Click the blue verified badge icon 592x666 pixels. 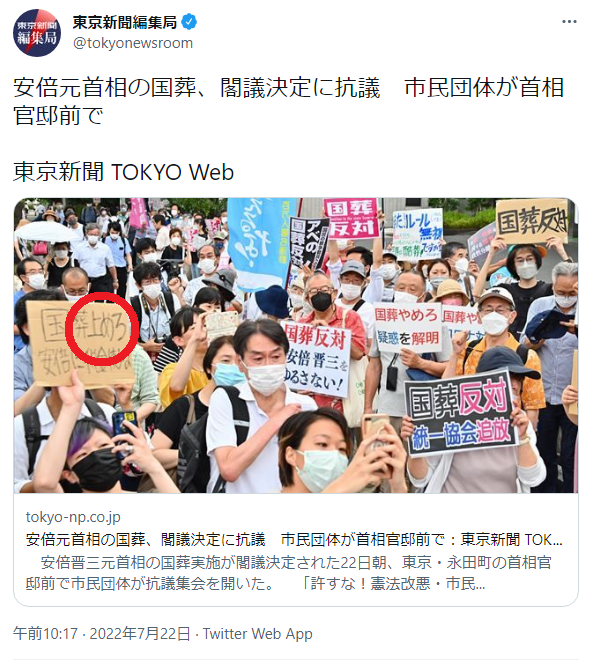189,22
